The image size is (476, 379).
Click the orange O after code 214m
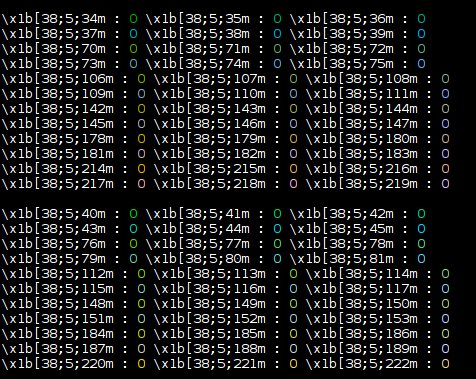click(x=141, y=169)
